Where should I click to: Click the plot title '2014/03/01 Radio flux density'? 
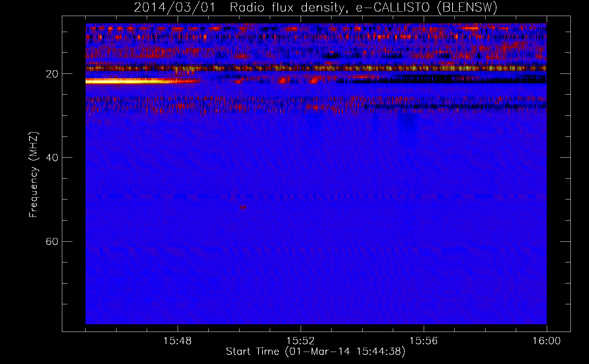point(240,8)
